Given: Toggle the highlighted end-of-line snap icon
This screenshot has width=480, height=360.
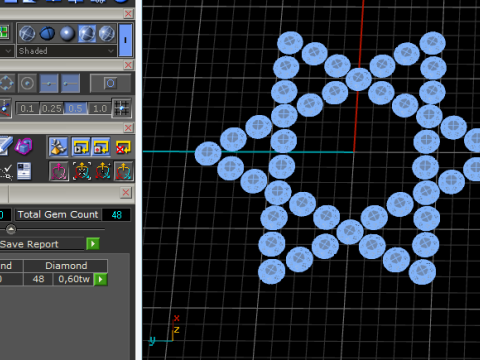Looking at the screenshot, I should [70, 83].
